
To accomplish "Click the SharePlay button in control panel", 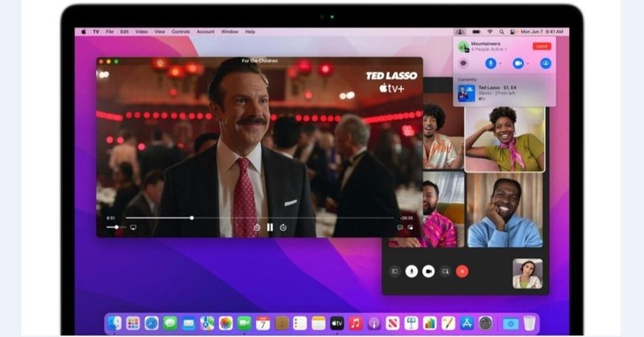I will [x=546, y=64].
